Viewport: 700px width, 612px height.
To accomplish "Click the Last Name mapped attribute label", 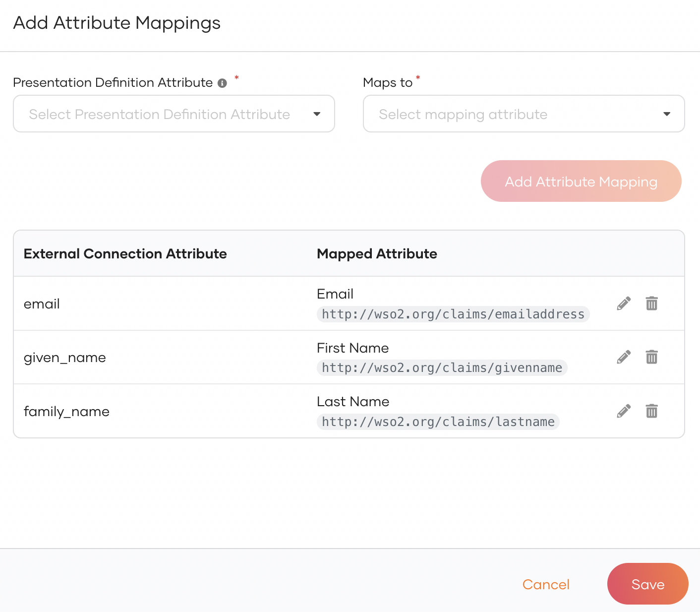I will coord(353,401).
